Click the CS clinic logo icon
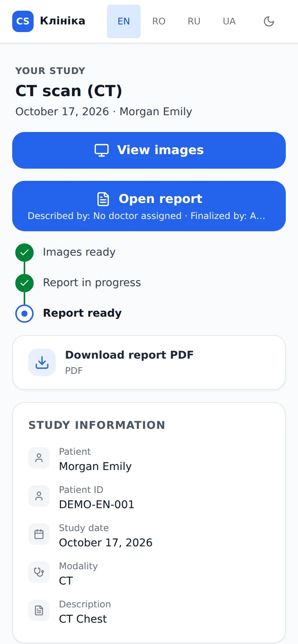 23,21
